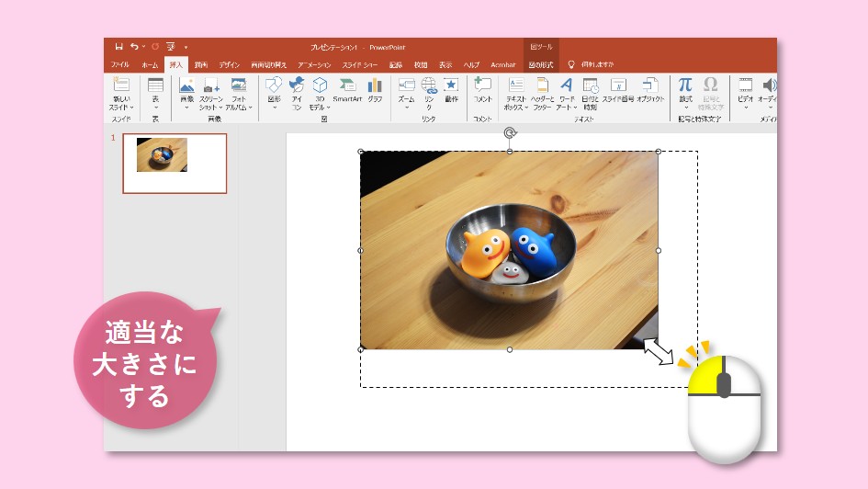Expand the 画像 (Pictures) dropdown
The width and height of the screenshot is (868, 489).
(x=186, y=108)
